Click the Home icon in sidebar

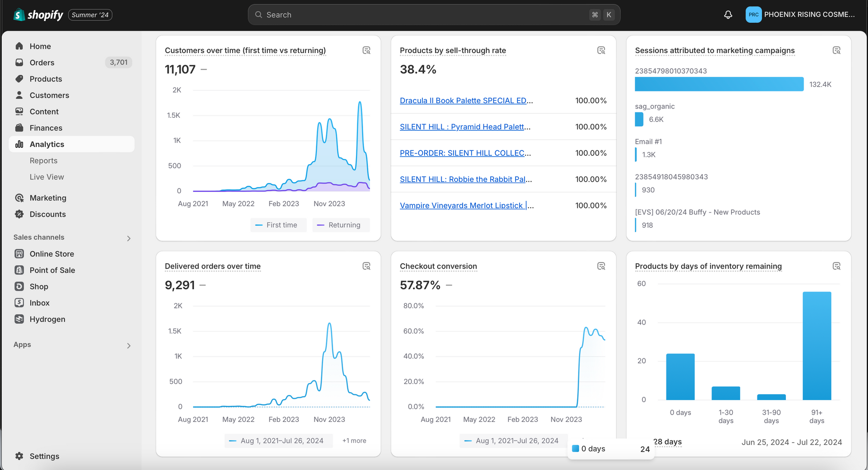tap(19, 46)
